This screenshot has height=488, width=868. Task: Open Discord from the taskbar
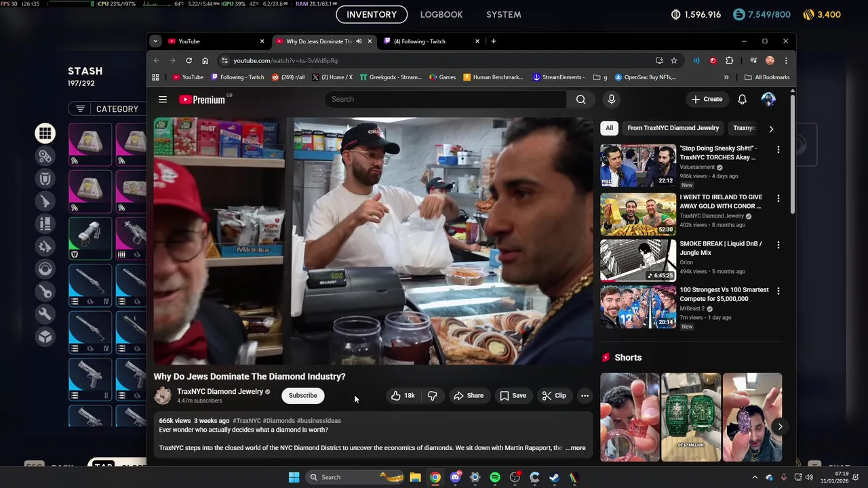coord(456,477)
